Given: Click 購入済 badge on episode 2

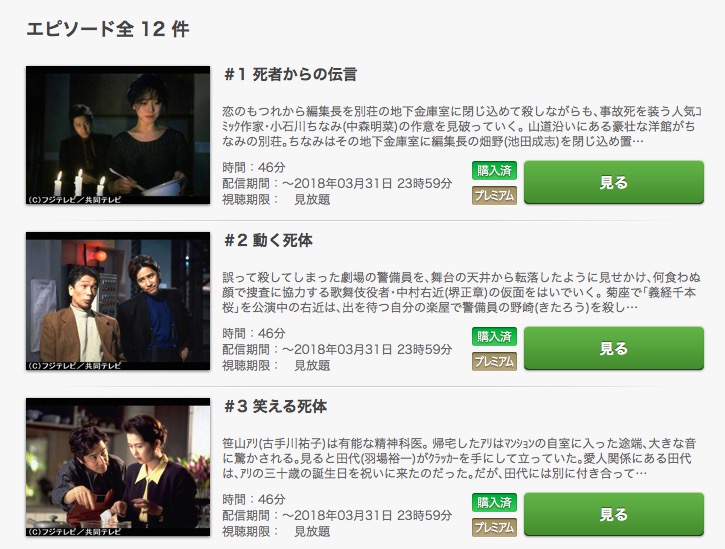Looking at the screenshot, I should (x=494, y=337).
